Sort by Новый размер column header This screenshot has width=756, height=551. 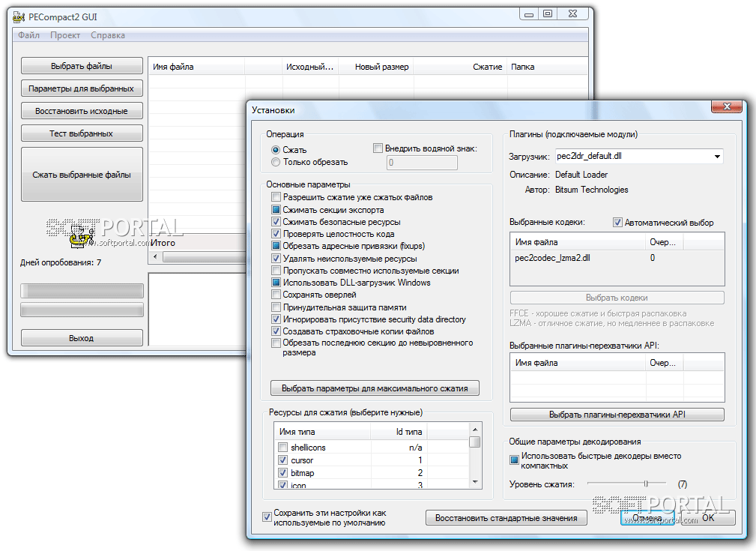tap(375, 67)
